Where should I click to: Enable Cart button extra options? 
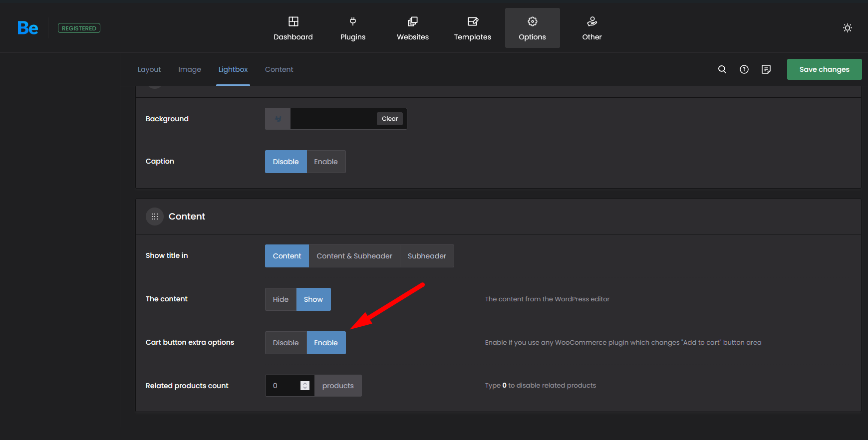click(x=326, y=343)
